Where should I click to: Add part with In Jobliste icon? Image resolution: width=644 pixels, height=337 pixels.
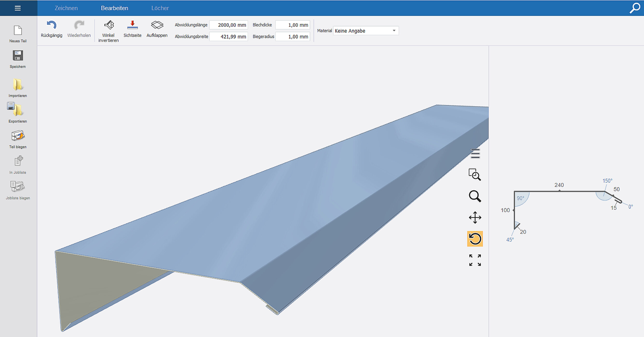point(18,161)
